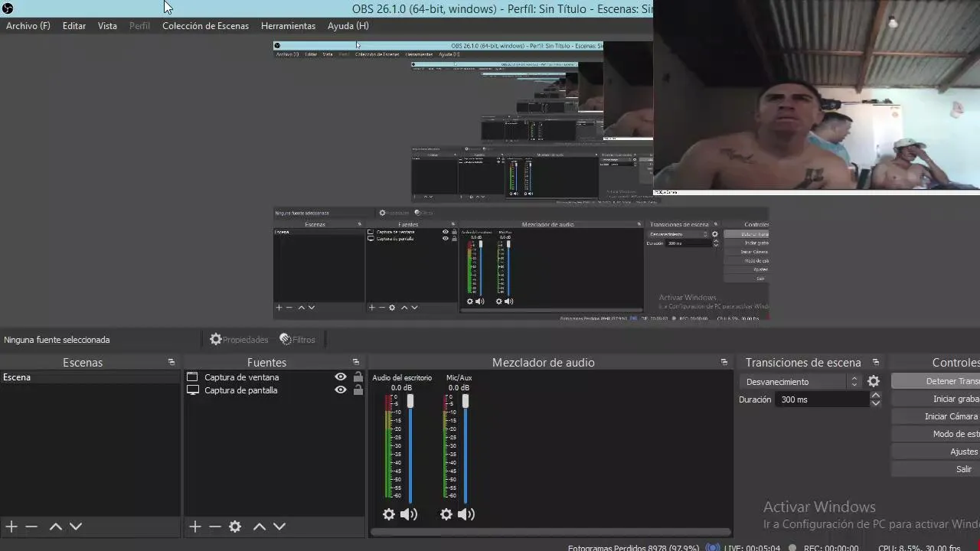980x551 pixels.
Task: Open the Ayuda menu
Action: click(x=348, y=26)
